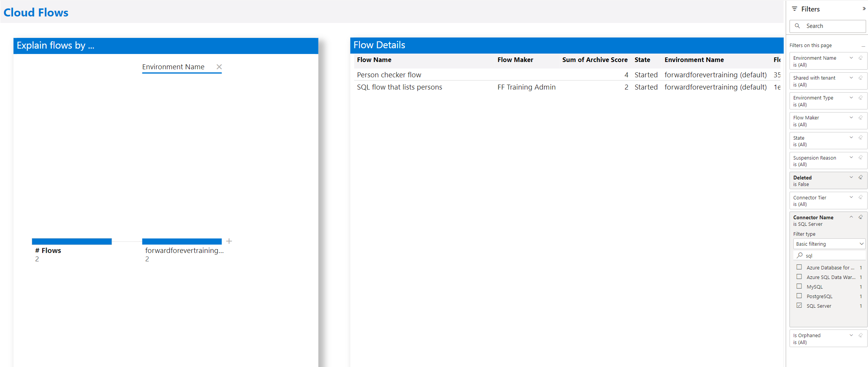The width and height of the screenshot is (868, 367).
Task: Select the Person checker flow row
Action: click(389, 75)
